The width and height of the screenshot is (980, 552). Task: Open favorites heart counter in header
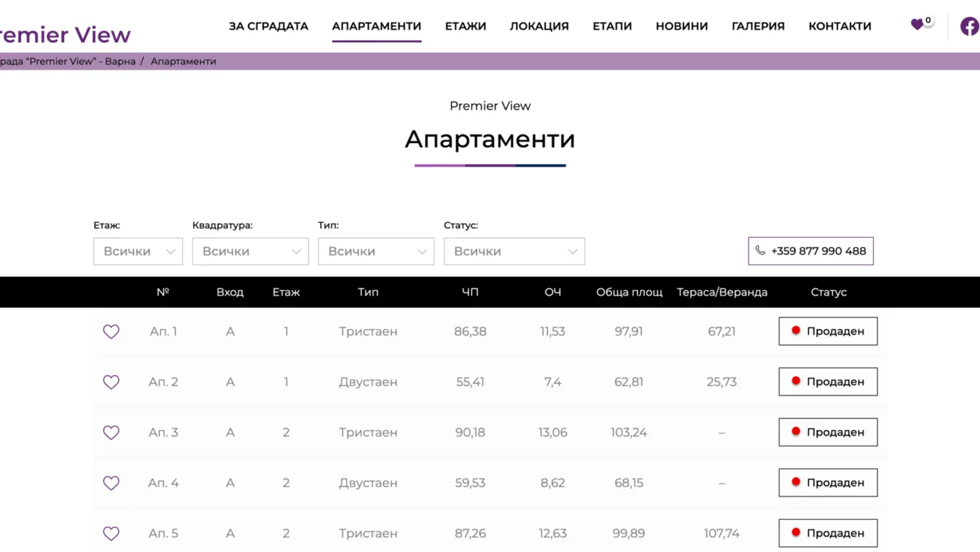(918, 25)
